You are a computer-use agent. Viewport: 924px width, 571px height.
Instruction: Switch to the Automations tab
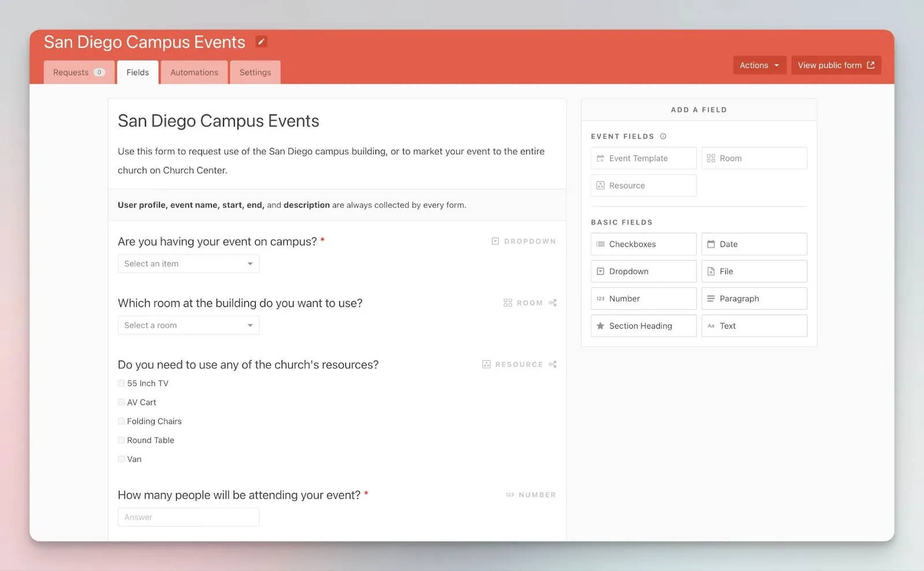point(194,72)
